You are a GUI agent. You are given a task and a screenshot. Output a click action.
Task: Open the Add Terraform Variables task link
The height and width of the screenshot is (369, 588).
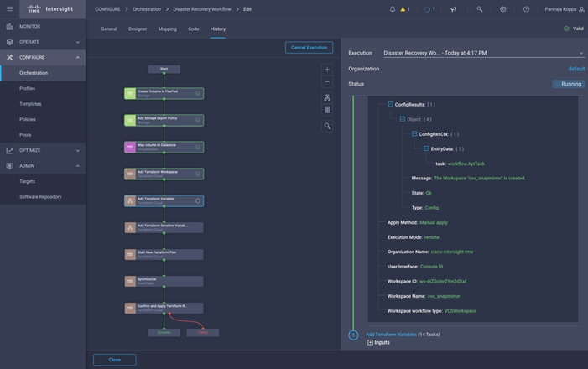coord(391,335)
